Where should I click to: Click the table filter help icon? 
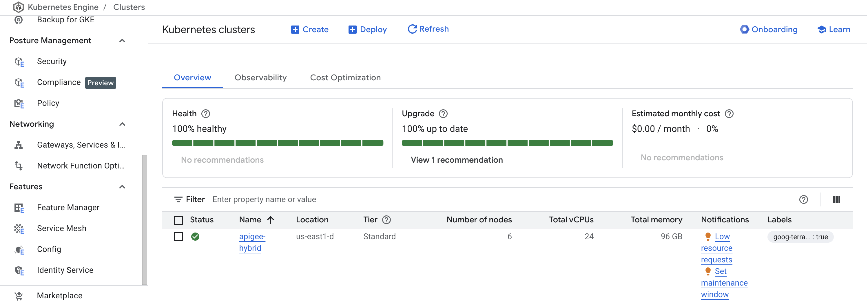[803, 200]
